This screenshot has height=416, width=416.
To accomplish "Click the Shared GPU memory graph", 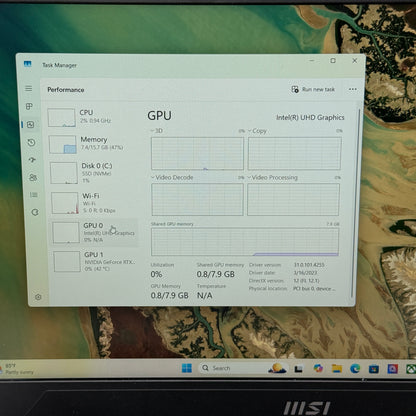I will [x=245, y=242].
